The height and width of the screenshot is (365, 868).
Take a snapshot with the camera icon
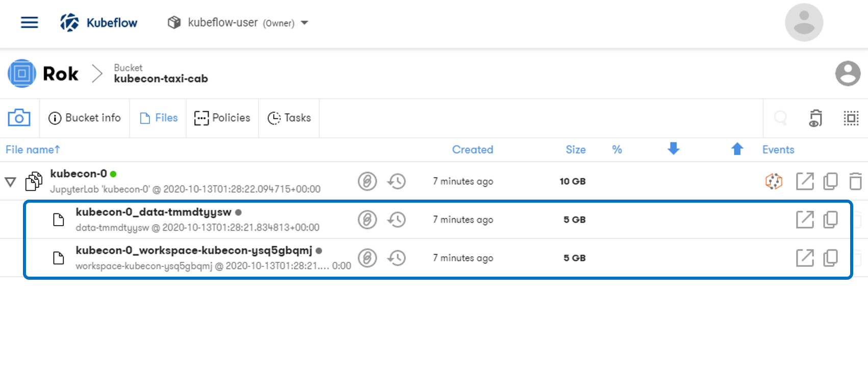click(x=19, y=118)
